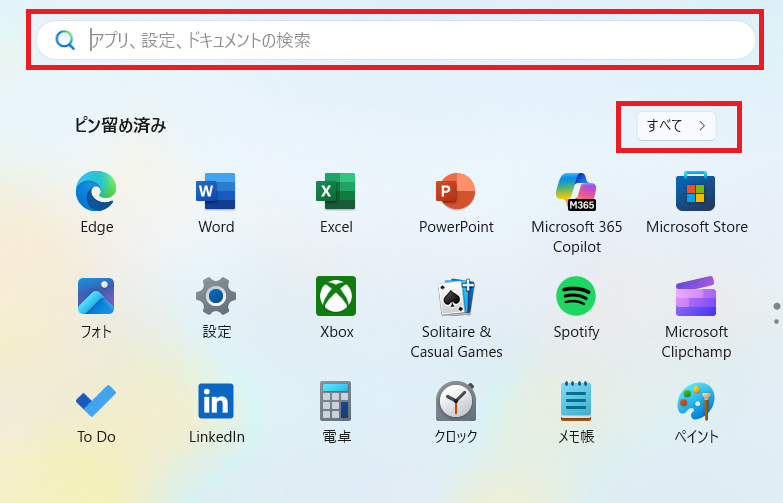Screen dimensions: 783x503
Task: Open Microsoft Clipchamp video editor
Action: (696, 296)
